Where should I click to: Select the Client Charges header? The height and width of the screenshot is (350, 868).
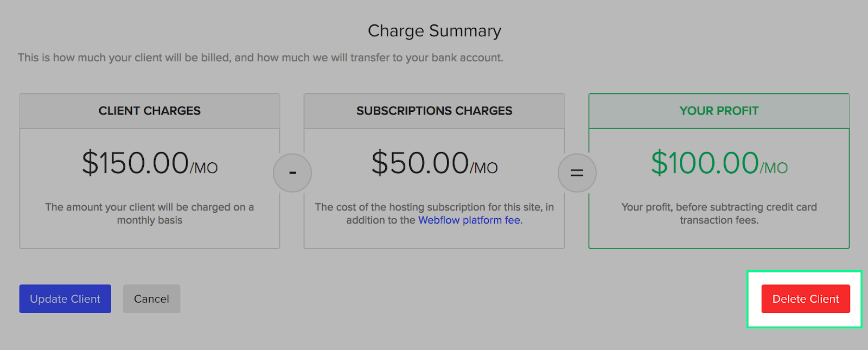pyautogui.click(x=150, y=111)
